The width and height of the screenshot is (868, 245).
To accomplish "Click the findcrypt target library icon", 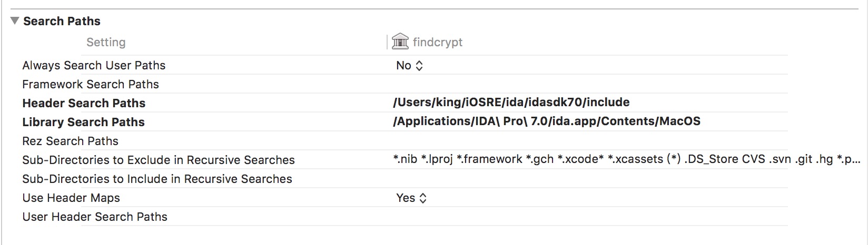I will tap(400, 42).
